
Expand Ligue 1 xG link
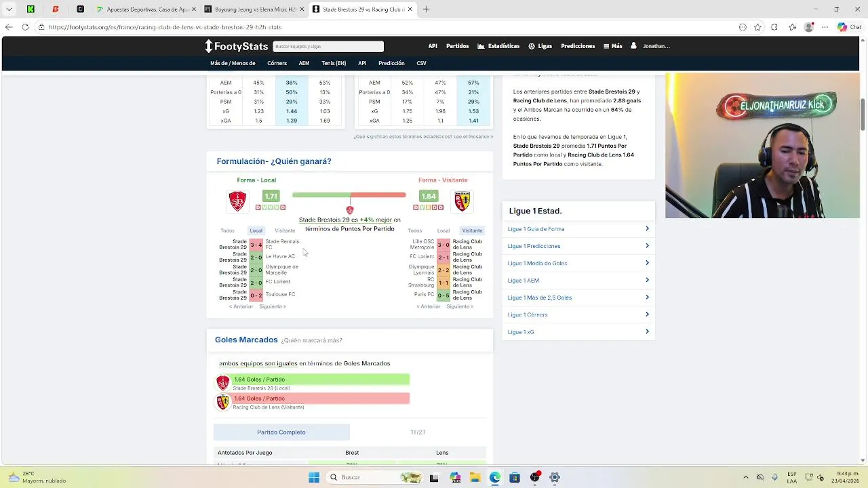click(578, 332)
